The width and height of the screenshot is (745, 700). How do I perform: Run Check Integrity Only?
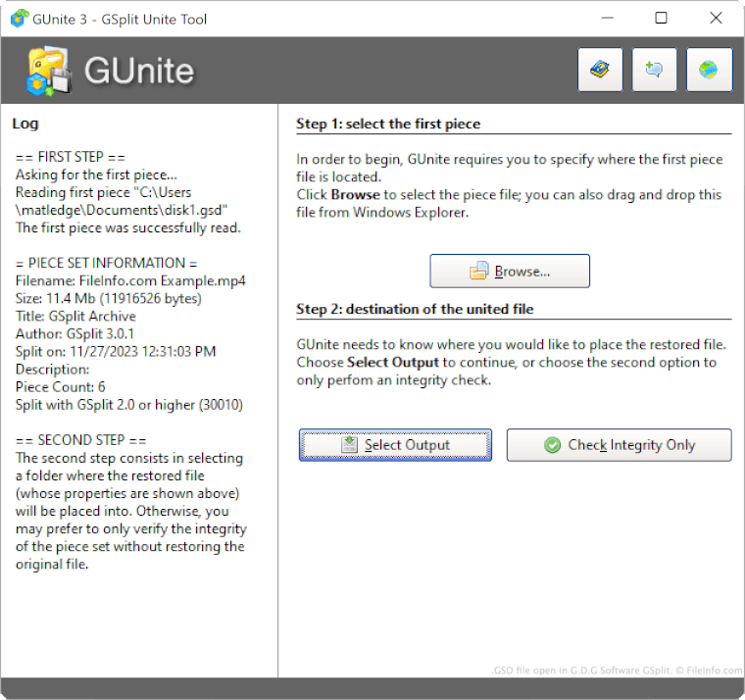coord(620,445)
